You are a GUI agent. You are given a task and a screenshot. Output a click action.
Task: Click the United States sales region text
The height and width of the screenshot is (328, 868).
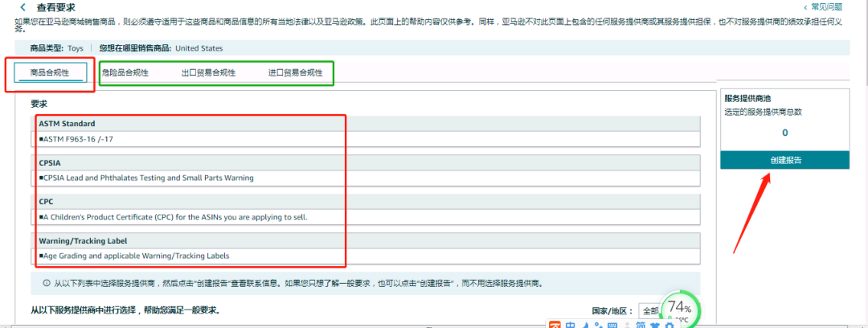(x=199, y=48)
